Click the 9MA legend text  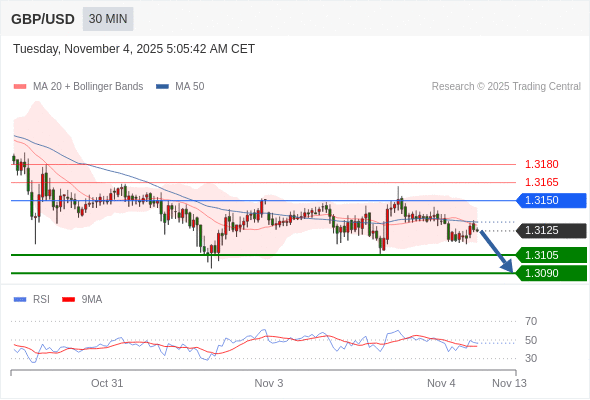[x=92, y=300]
